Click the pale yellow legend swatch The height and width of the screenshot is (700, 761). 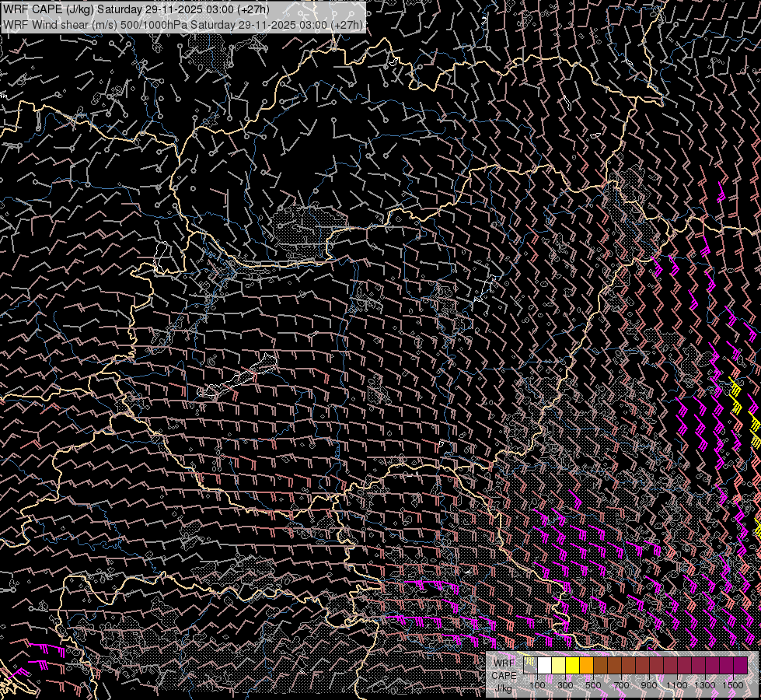(x=559, y=666)
